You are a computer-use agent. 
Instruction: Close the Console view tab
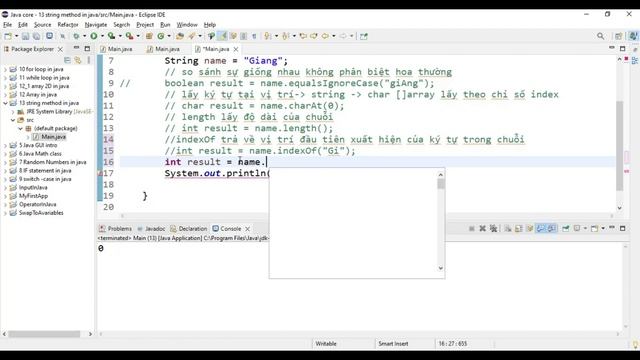pyautogui.click(x=247, y=229)
